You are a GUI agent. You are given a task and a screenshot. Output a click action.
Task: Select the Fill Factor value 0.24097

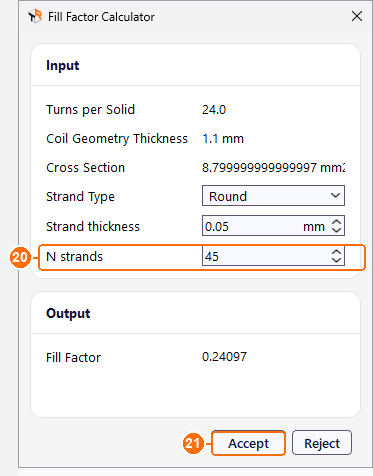click(224, 357)
